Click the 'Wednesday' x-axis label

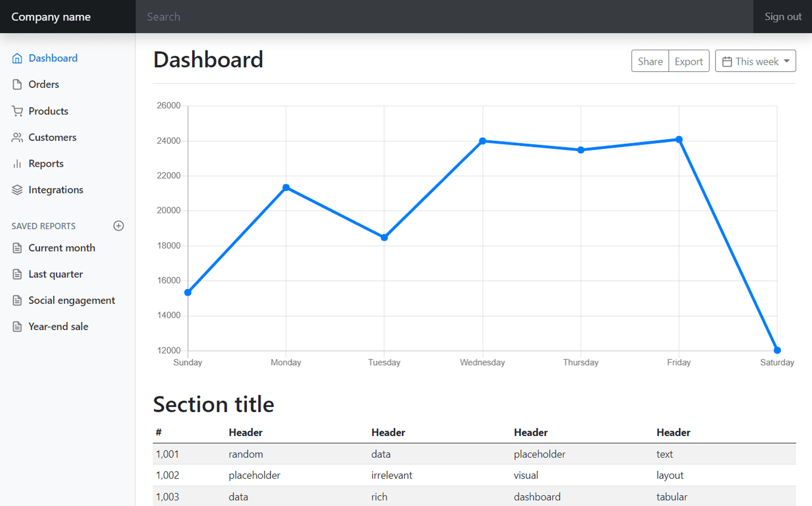coord(483,362)
